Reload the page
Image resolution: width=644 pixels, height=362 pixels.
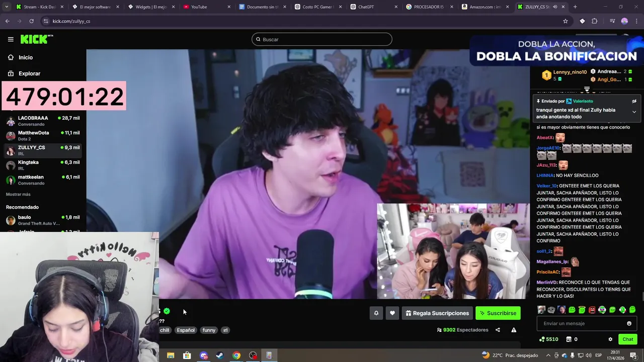(x=31, y=21)
